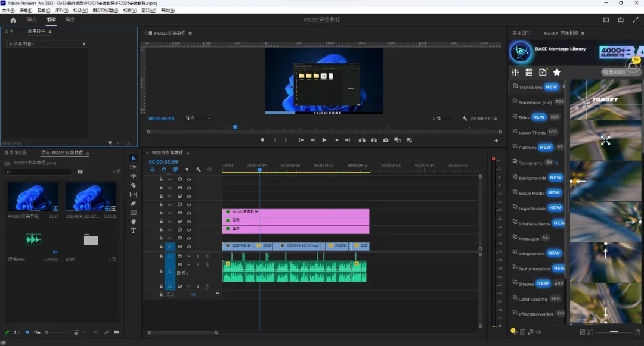Select the Hand tool
Screen dimensions: 644x346
133,222
